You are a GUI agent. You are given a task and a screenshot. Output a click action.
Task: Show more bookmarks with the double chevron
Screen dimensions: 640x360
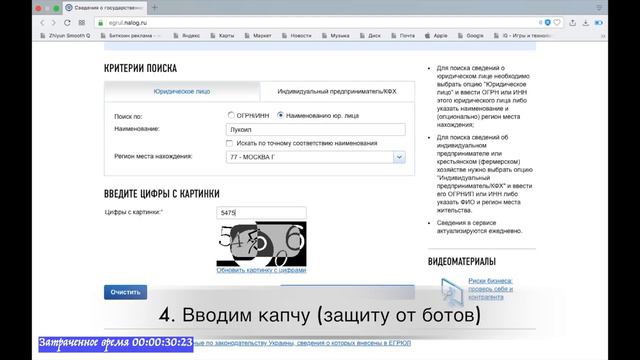603,36
